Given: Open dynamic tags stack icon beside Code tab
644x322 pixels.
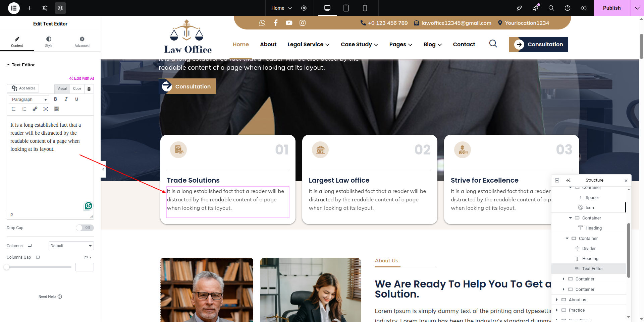Looking at the screenshot, I should 89,89.
